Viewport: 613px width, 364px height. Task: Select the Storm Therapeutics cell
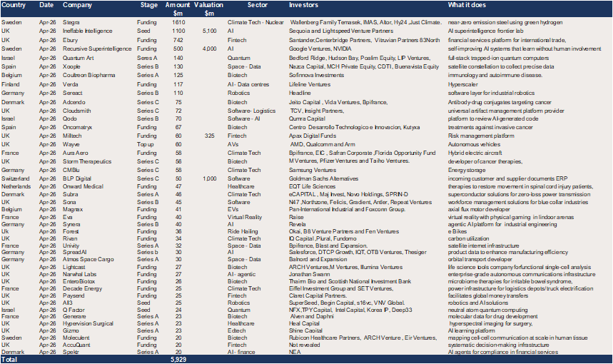pyautogui.click(x=87, y=161)
